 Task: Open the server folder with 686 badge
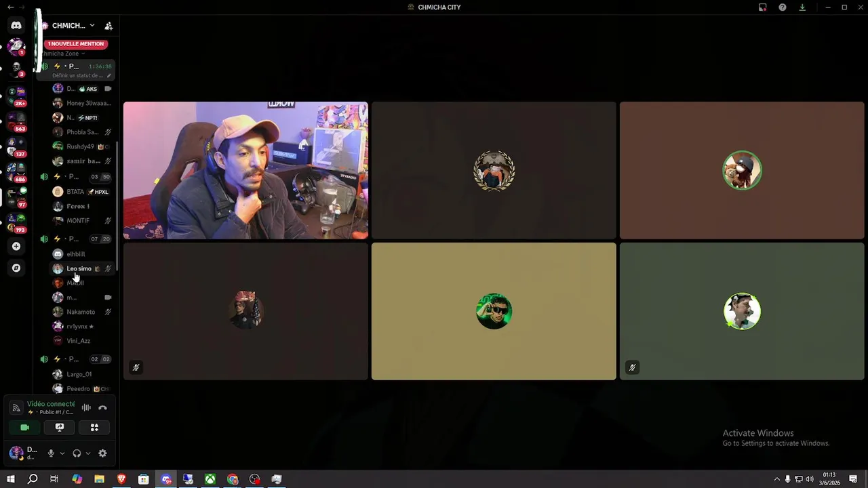(16, 171)
